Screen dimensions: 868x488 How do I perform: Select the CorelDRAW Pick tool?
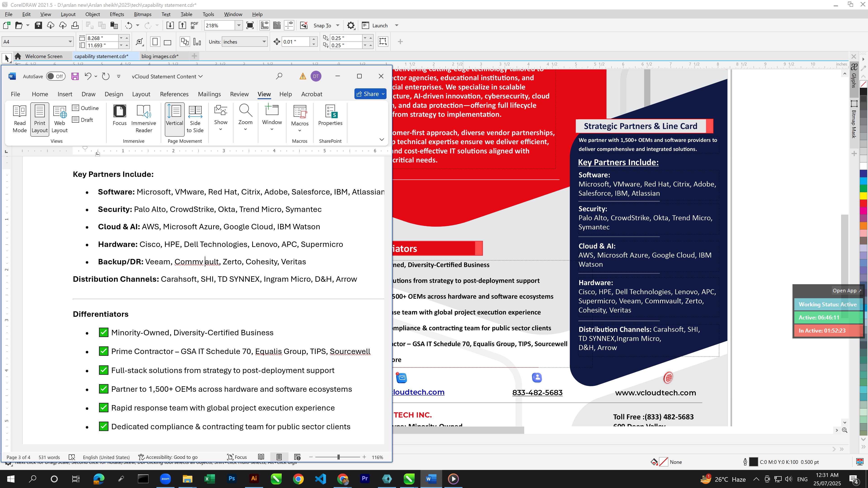tap(6, 58)
